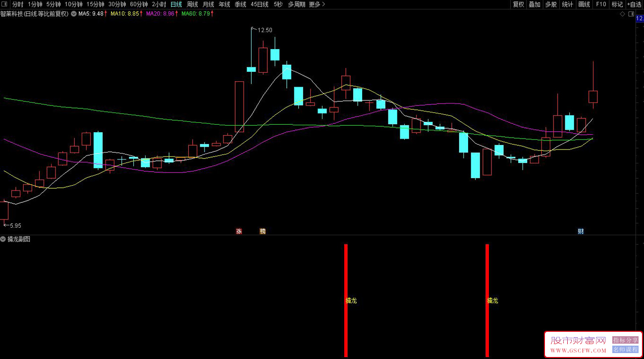The width and height of the screenshot is (644, 359).
Task: Click the first red 擒龙 signal bar
Action: 346,300
